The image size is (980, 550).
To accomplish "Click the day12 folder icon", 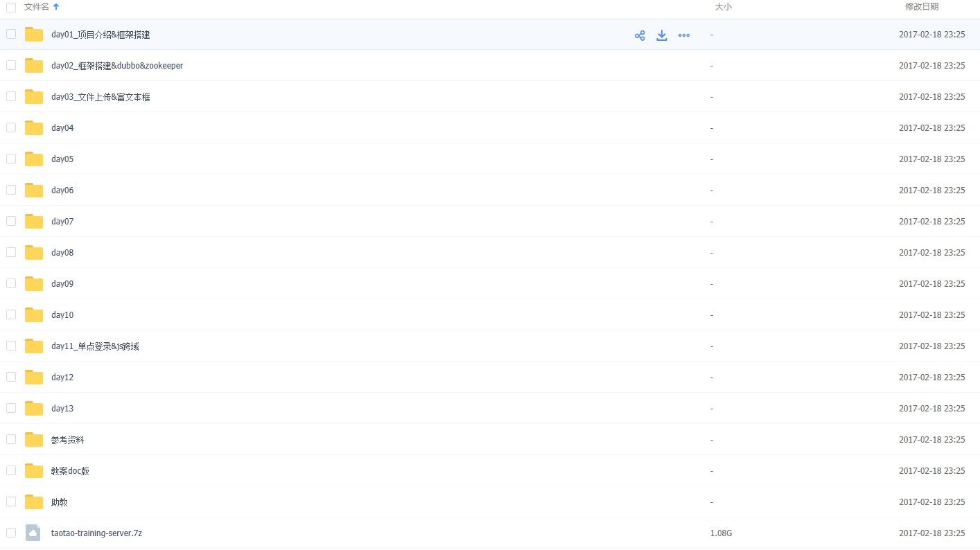I will (34, 378).
